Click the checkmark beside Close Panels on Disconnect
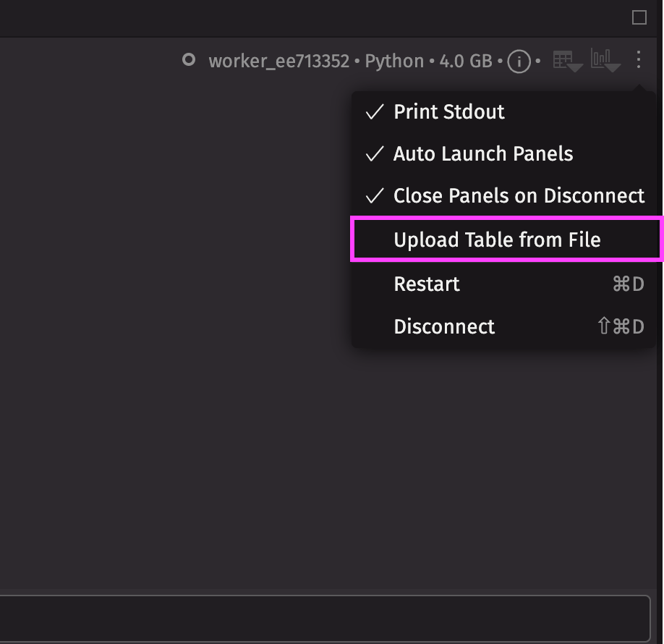664x644 pixels. tap(375, 196)
